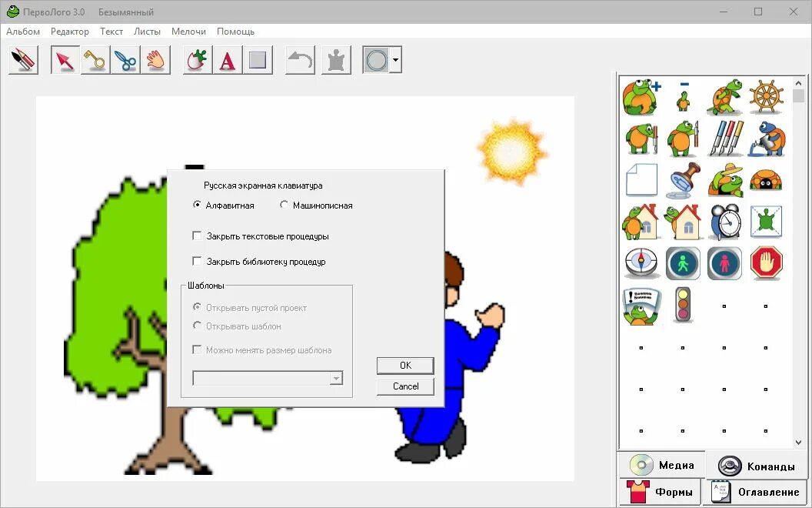The image size is (812, 508).
Task: Switch to the Медиа tab
Action: pos(662,465)
